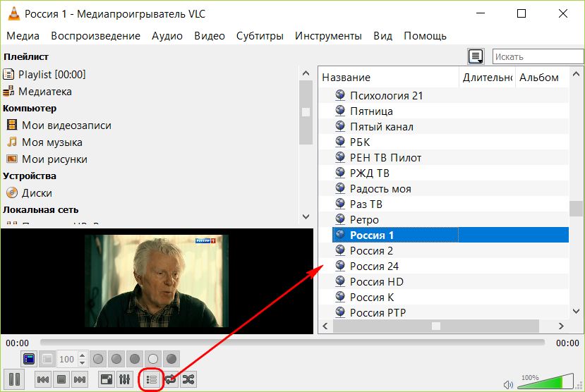Pause the current playback

(14, 379)
